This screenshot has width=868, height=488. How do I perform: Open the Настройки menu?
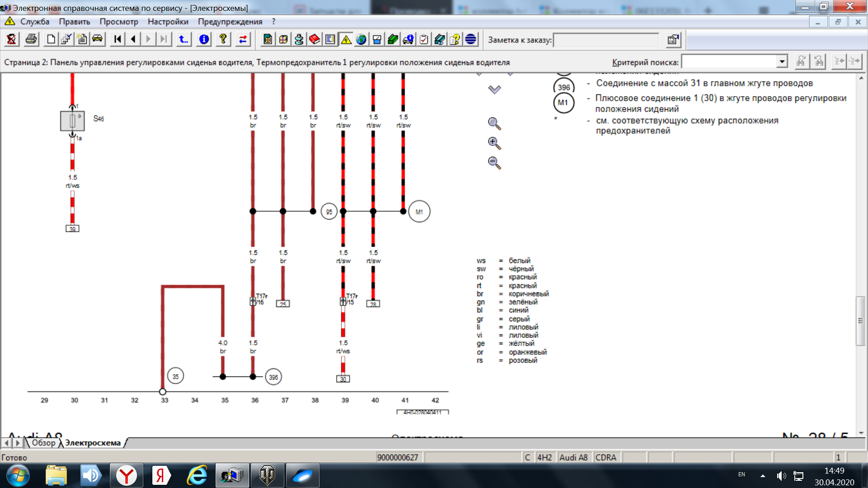tap(168, 21)
